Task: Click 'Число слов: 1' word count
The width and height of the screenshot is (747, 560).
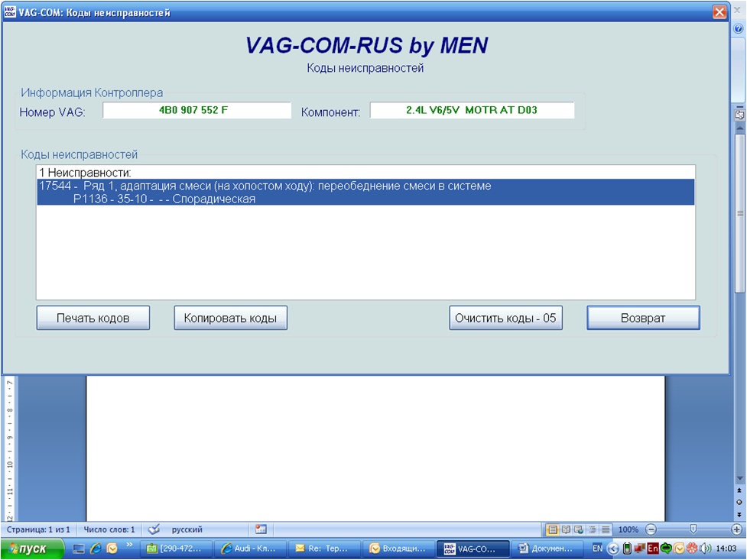Action: [109, 529]
